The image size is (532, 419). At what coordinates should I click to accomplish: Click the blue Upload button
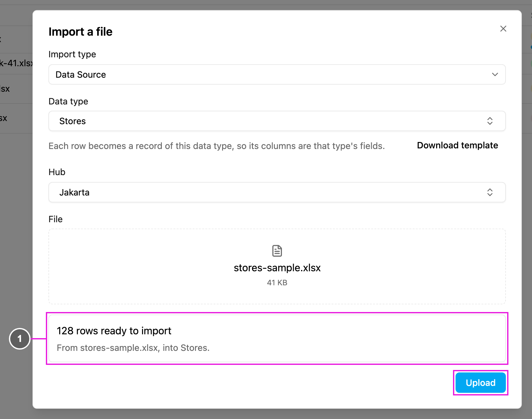[x=481, y=383]
